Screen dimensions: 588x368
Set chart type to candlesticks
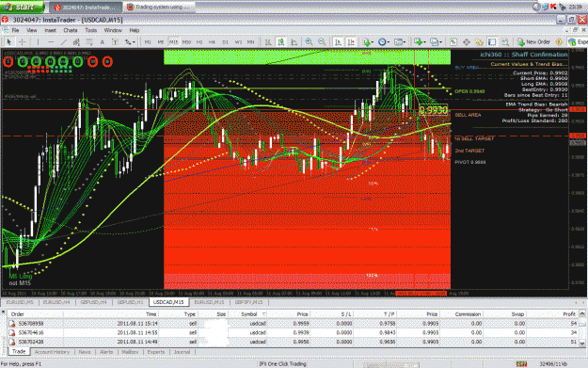coord(281,42)
